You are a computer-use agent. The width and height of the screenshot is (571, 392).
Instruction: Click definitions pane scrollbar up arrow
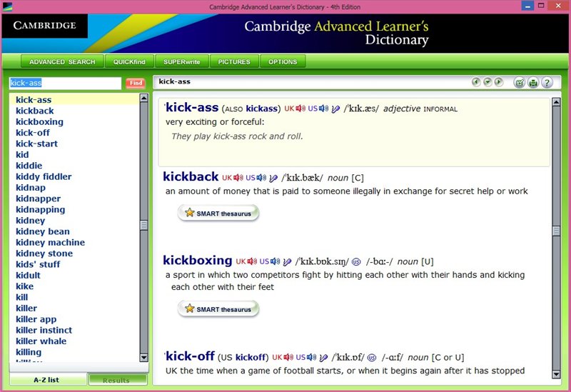pyautogui.click(x=556, y=102)
